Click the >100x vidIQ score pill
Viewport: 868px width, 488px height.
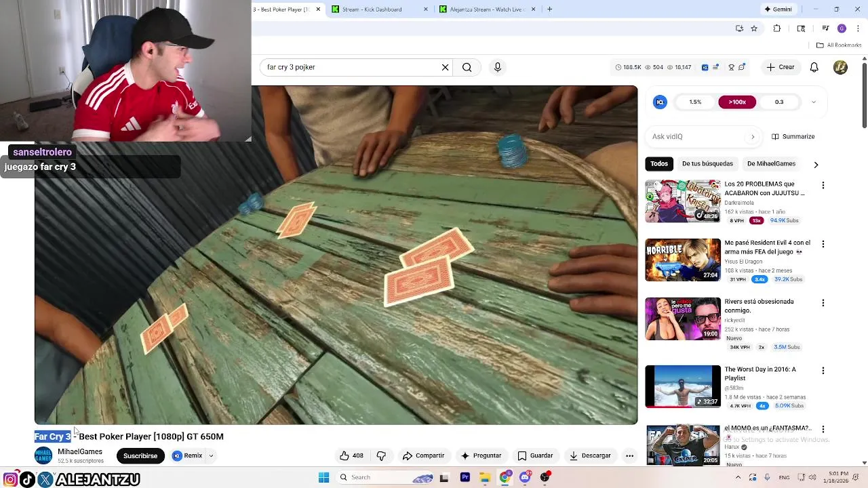[x=737, y=102]
